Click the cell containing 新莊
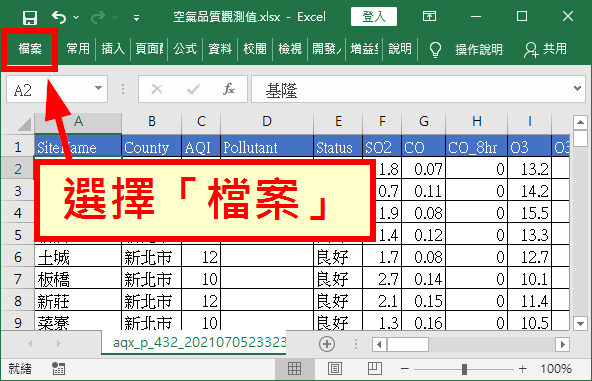 pyautogui.click(x=78, y=301)
